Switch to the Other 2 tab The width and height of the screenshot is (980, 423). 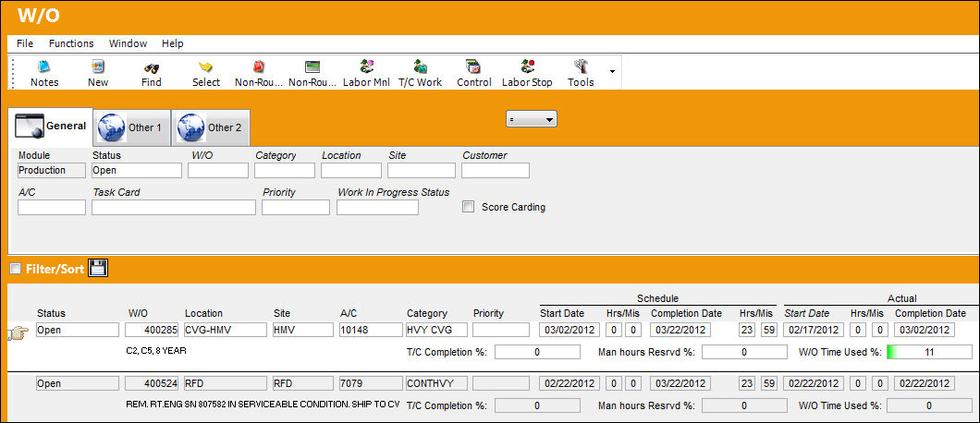coord(211,127)
